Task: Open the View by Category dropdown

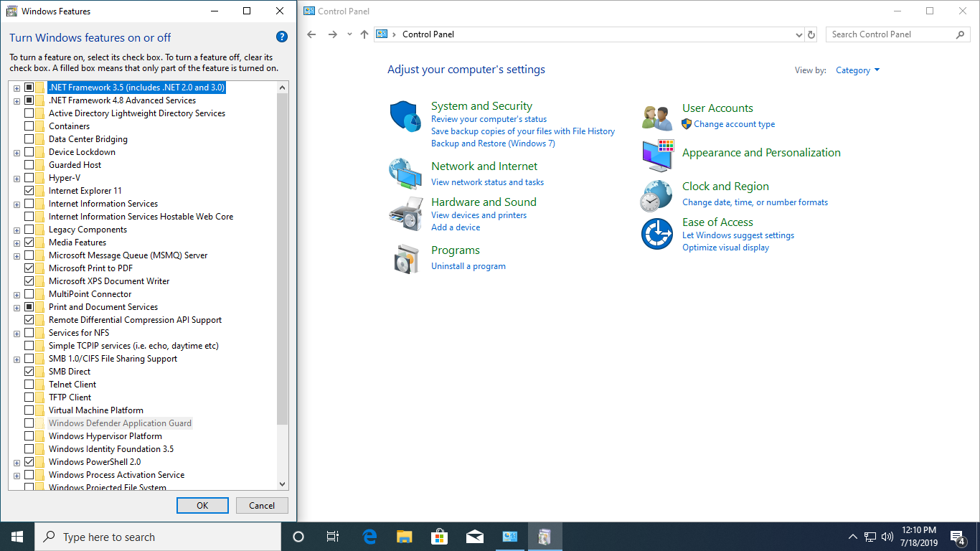Action: [858, 70]
